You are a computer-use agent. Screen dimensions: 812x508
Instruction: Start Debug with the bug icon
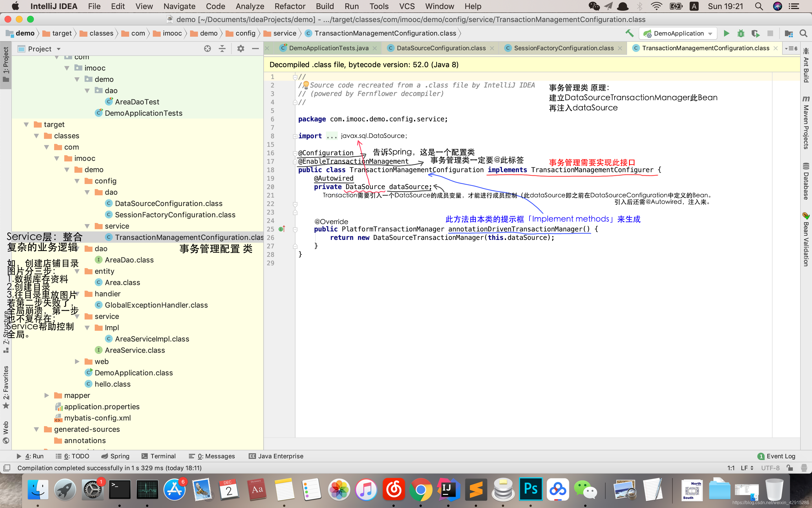(741, 33)
